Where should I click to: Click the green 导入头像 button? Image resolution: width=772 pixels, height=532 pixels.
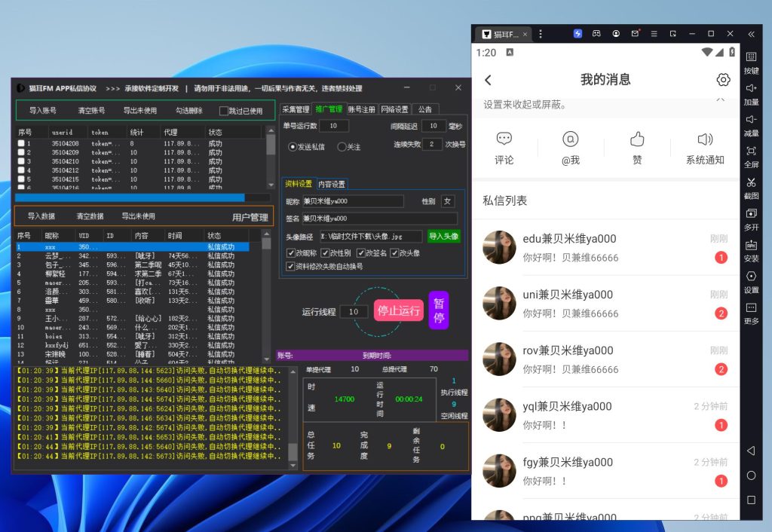point(443,236)
